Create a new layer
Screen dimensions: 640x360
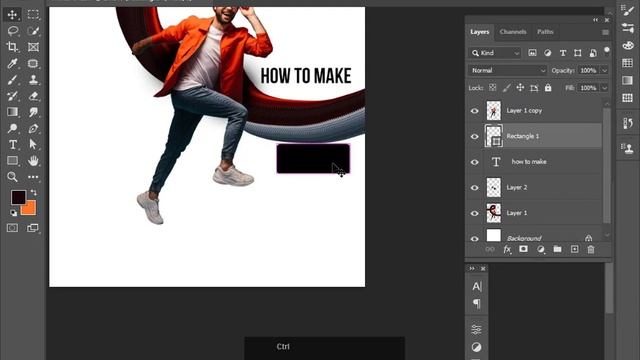[574, 249]
